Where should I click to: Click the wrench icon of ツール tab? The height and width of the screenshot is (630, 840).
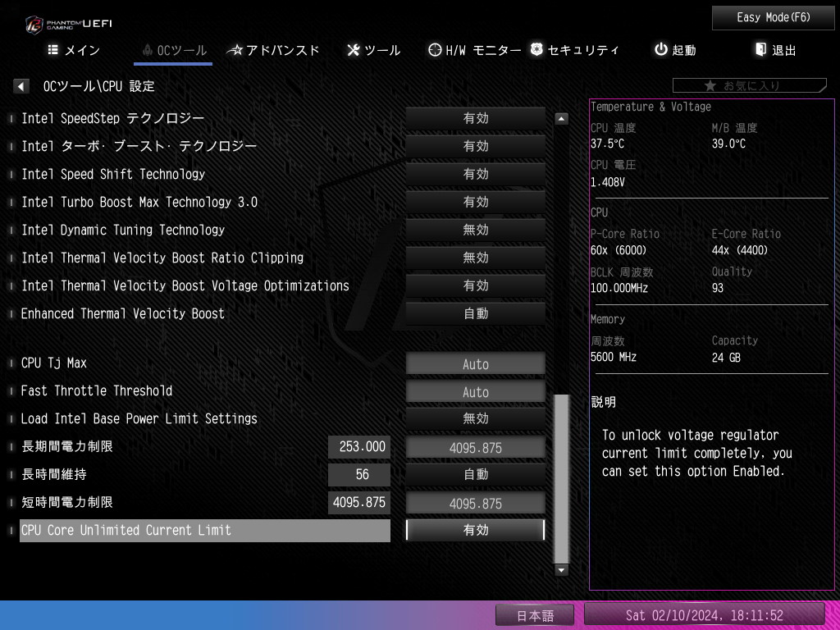coord(353,50)
